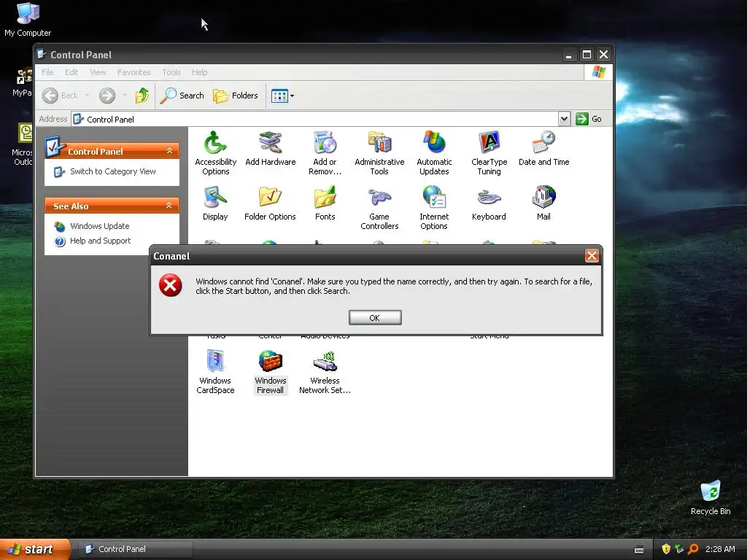Click the Back history dropdown arrow

(x=88, y=96)
